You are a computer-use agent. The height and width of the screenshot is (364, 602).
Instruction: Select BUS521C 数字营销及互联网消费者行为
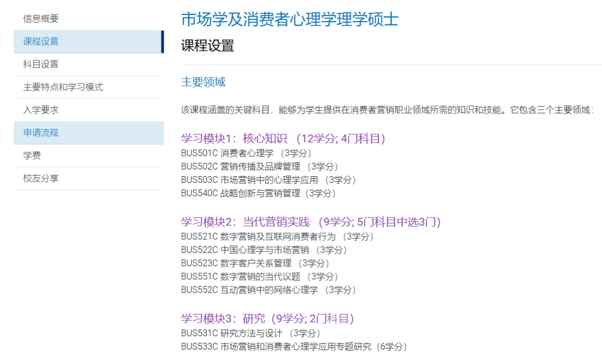(x=277, y=236)
